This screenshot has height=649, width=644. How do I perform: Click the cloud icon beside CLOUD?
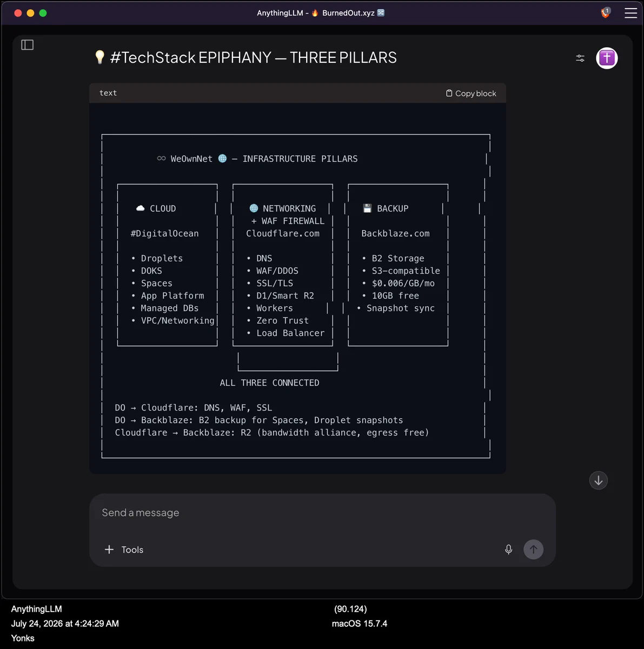pos(141,208)
